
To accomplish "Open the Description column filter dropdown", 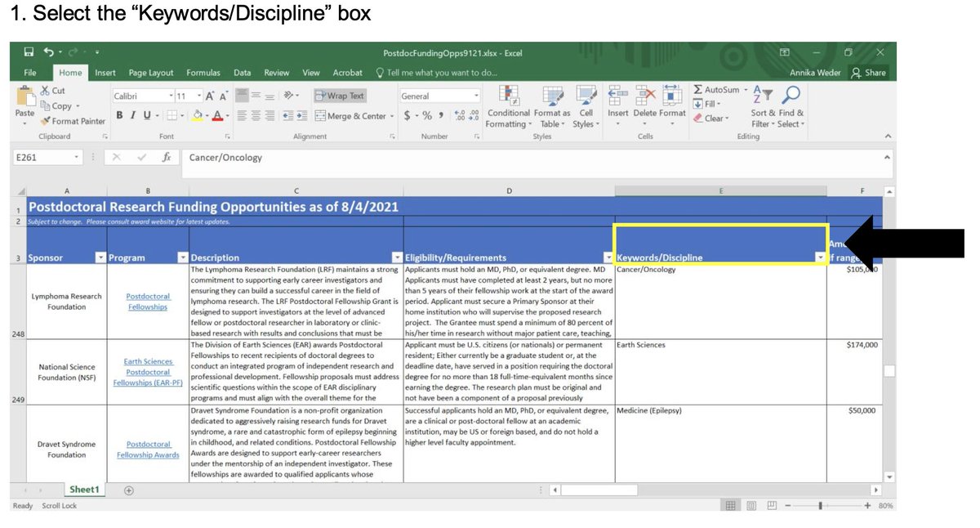I will tap(397, 257).
